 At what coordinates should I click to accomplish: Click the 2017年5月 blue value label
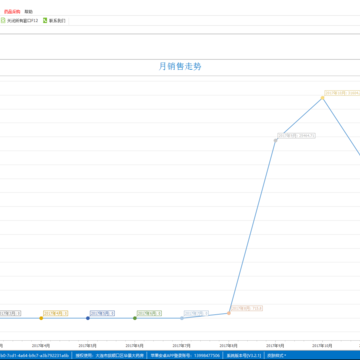(x=102, y=313)
